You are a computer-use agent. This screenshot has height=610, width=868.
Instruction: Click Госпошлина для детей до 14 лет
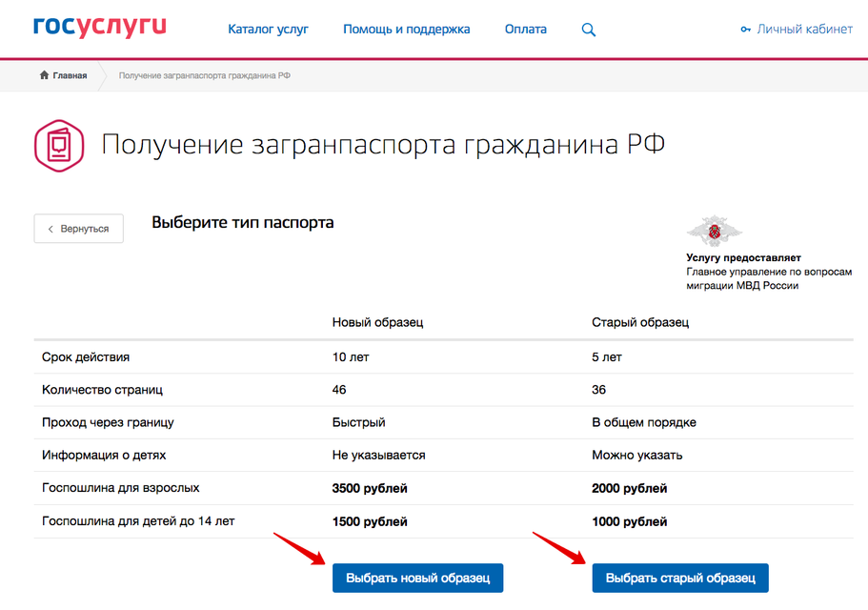click(138, 520)
